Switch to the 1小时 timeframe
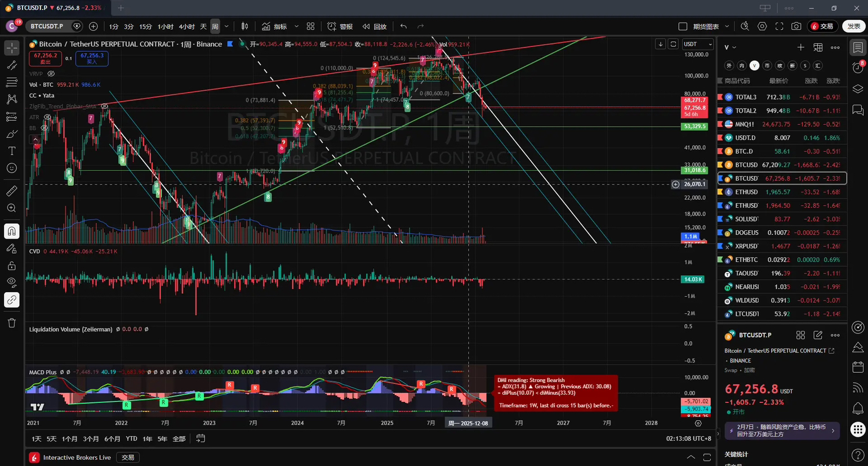 point(166,26)
